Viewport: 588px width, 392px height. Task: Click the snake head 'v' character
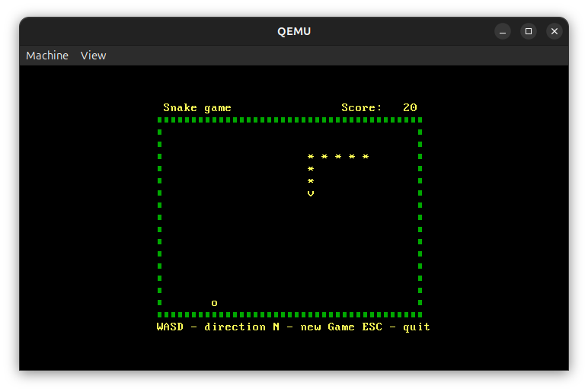311,193
